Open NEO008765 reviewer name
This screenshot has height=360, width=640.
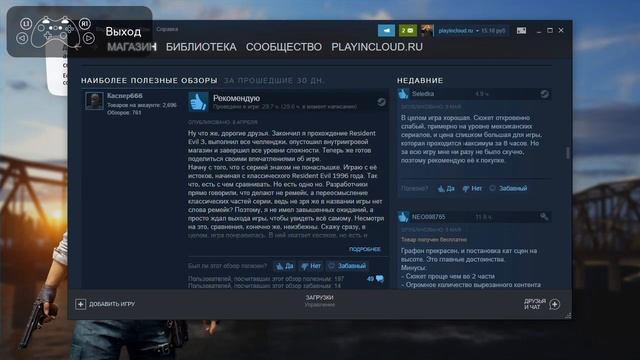pos(429,217)
